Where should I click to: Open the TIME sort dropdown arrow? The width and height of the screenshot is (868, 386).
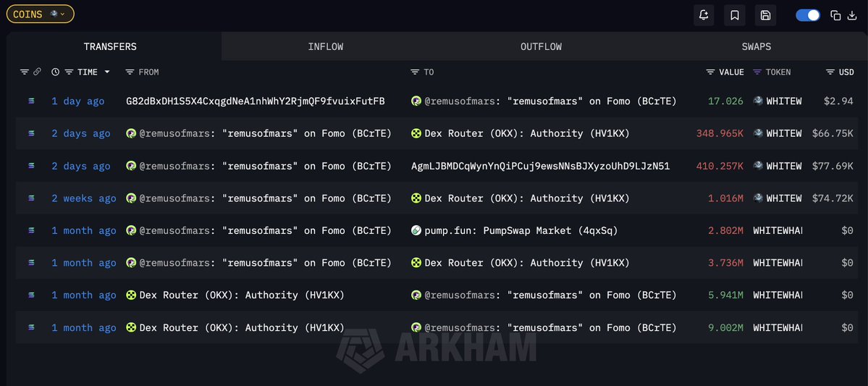[108, 72]
